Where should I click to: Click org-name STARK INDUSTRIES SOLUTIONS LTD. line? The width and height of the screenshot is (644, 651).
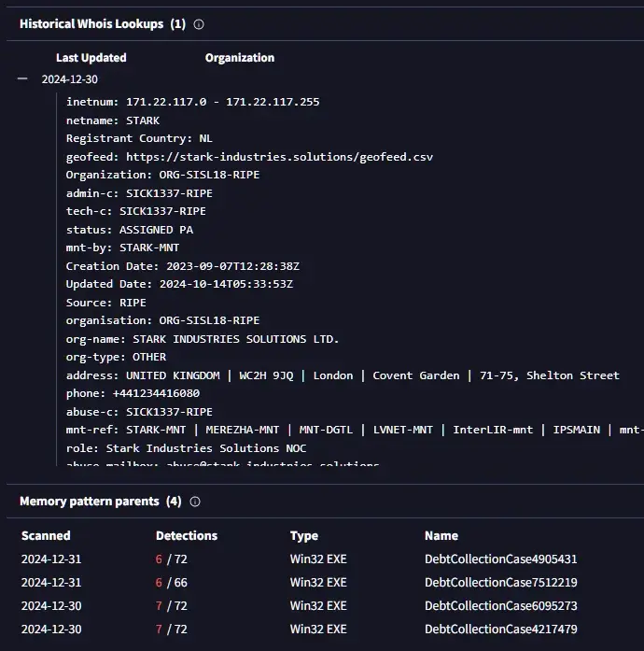pos(203,339)
